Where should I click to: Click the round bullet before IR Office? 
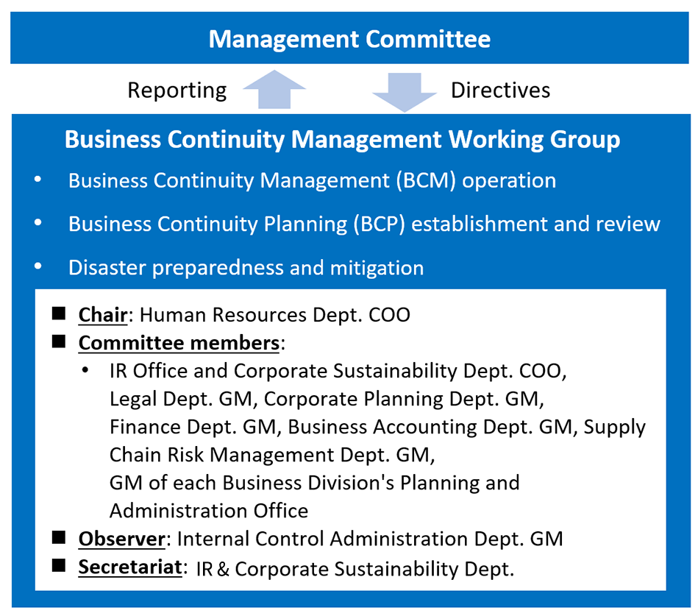[x=87, y=371]
